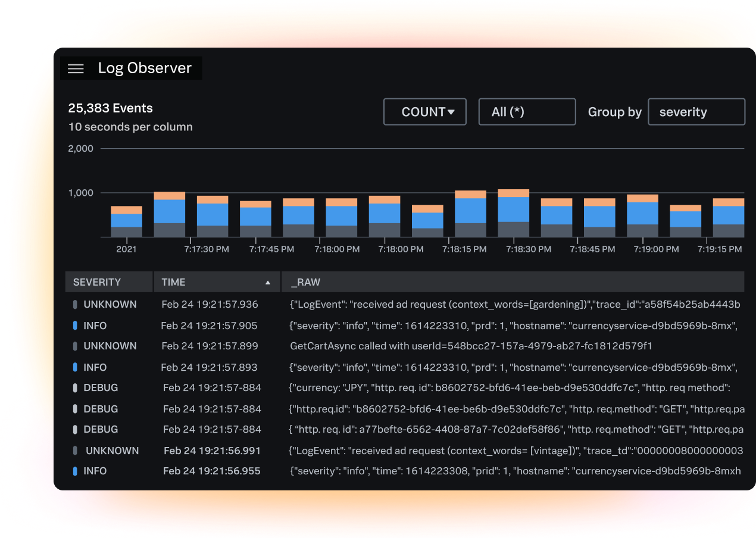Click grey marker on the 19:21:56.991 row

tap(75, 451)
